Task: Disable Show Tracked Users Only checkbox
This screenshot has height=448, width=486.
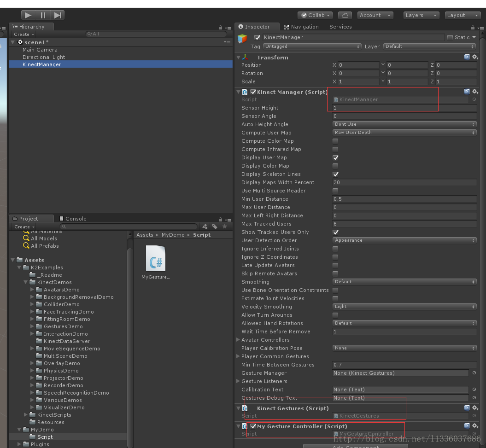Action: click(335, 233)
